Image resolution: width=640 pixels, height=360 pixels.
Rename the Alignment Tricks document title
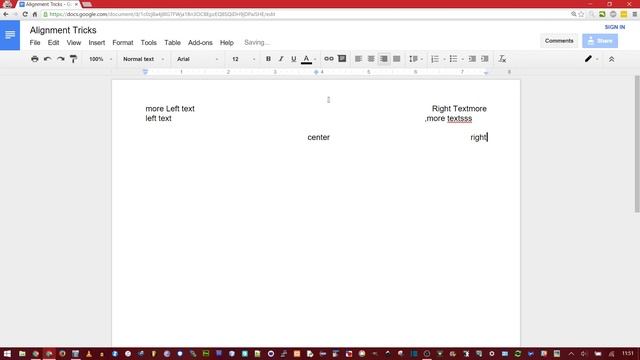(x=63, y=30)
